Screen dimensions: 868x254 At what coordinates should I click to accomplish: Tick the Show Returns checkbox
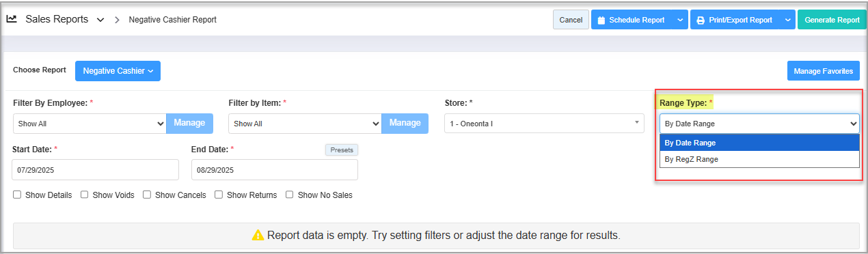pos(219,195)
